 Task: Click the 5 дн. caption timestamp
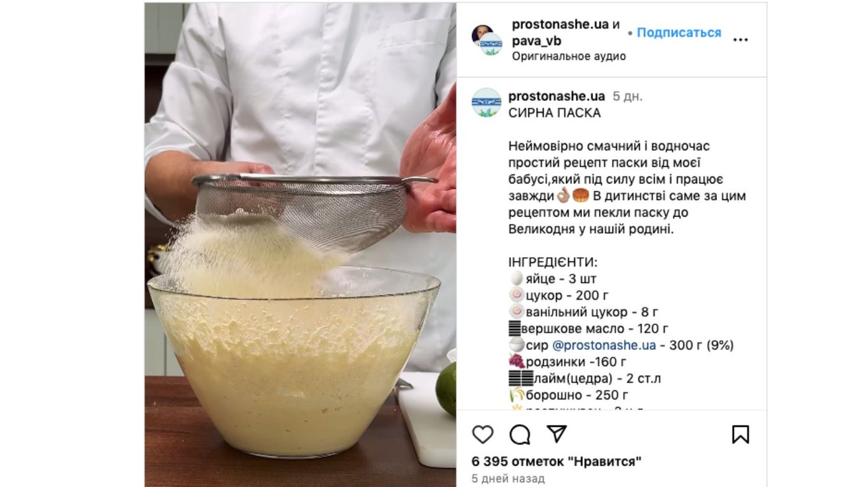point(627,97)
